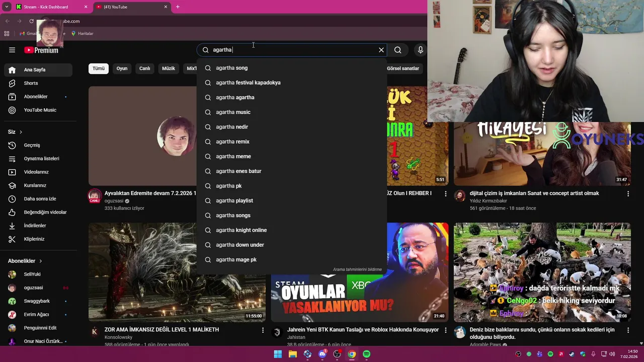This screenshot has width=644, height=362.
Task: Open Beğendiğim videolar list
Action: [38, 212]
